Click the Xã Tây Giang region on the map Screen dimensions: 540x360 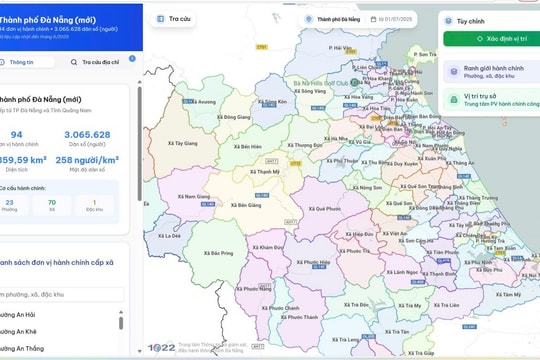tap(183, 143)
